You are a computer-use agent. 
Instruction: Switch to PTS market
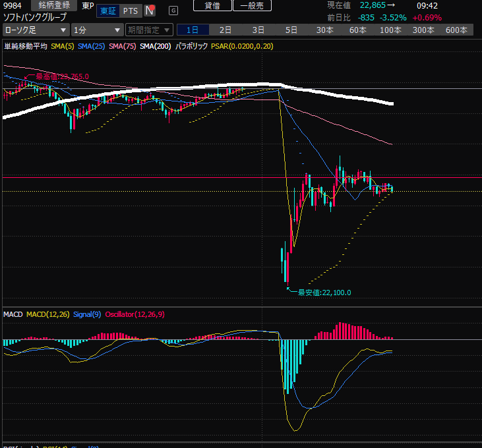pos(131,11)
